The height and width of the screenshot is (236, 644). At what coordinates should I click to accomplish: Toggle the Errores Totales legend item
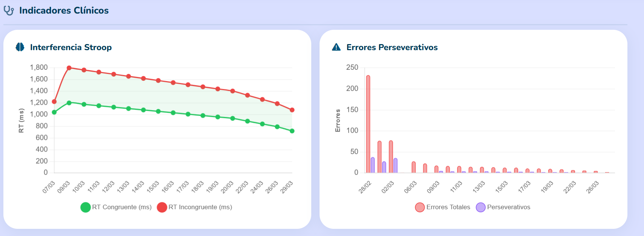(448, 207)
